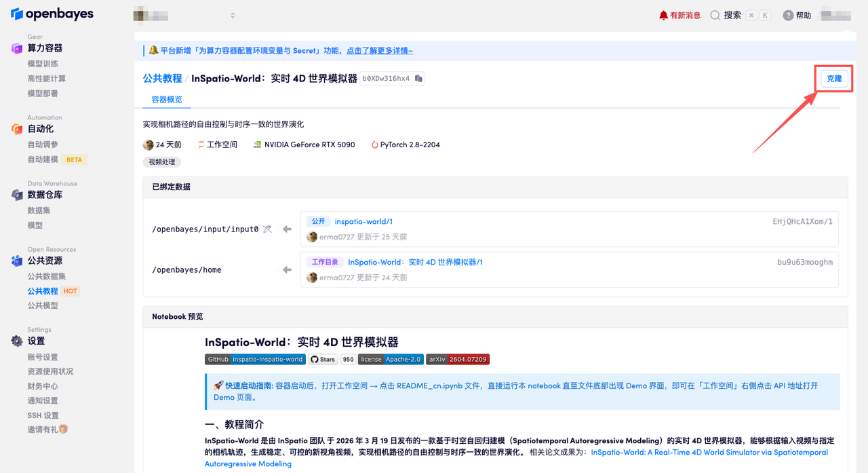868x473 pixels.
Task: Open 公共模型 menu item
Action: [x=43, y=305]
